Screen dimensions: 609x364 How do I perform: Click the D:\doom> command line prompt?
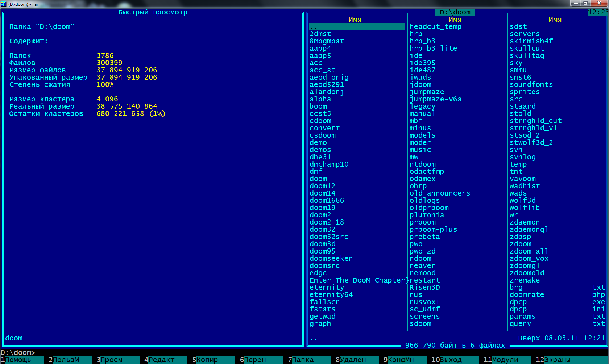pos(18,352)
